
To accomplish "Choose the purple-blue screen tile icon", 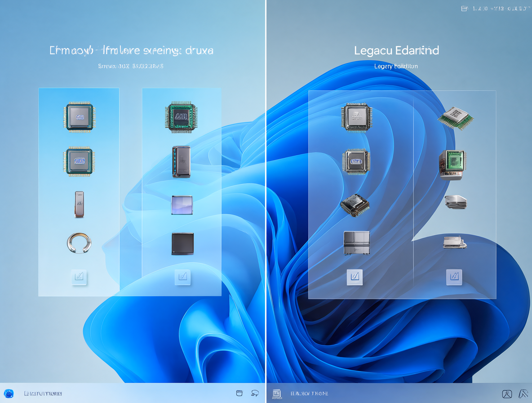I will coord(182,205).
